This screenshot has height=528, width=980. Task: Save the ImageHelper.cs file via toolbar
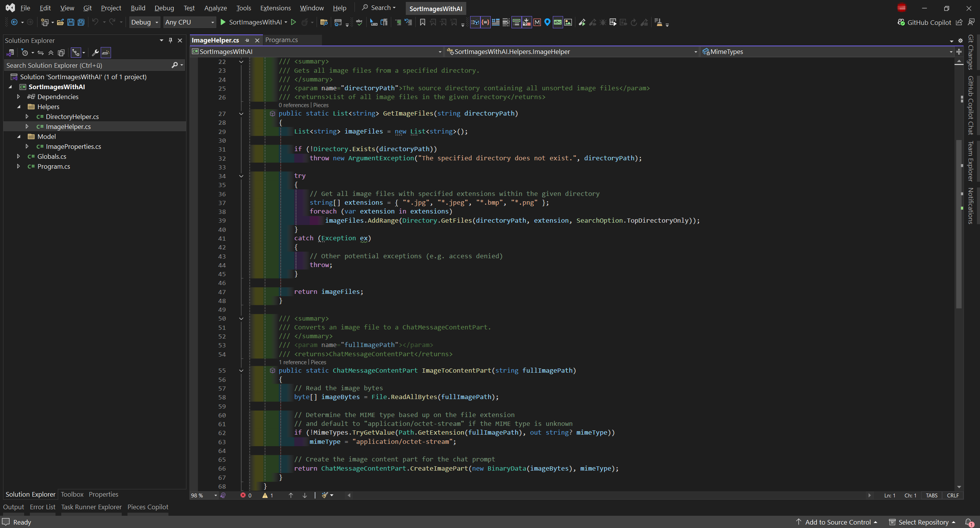tap(70, 22)
